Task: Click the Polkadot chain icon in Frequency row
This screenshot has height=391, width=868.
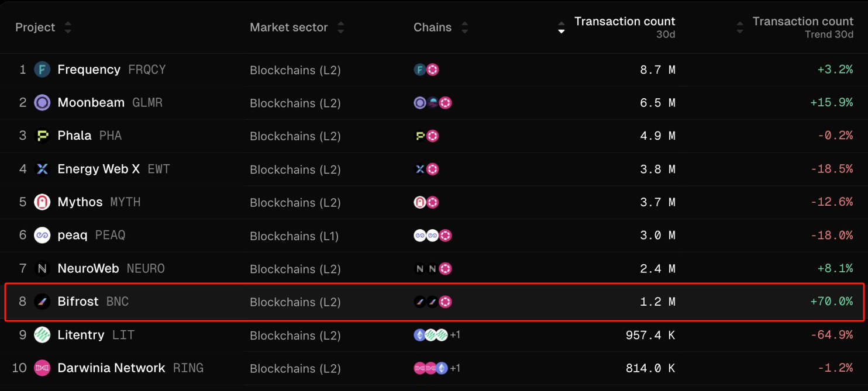Action: pyautogui.click(x=433, y=70)
